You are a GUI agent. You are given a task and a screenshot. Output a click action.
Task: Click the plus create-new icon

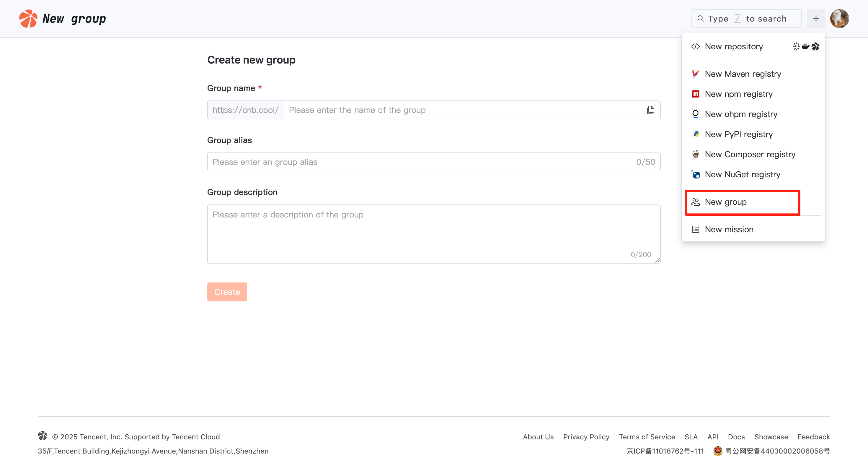click(815, 19)
